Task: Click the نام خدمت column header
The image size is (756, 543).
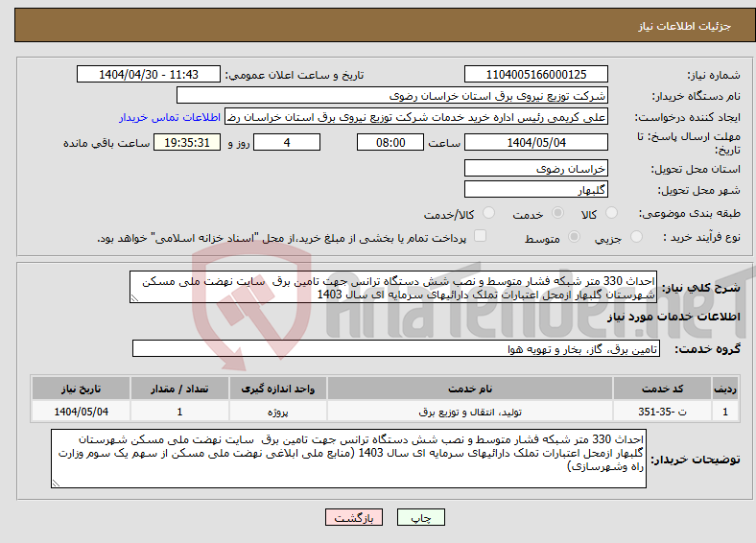Action: tap(470, 389)
